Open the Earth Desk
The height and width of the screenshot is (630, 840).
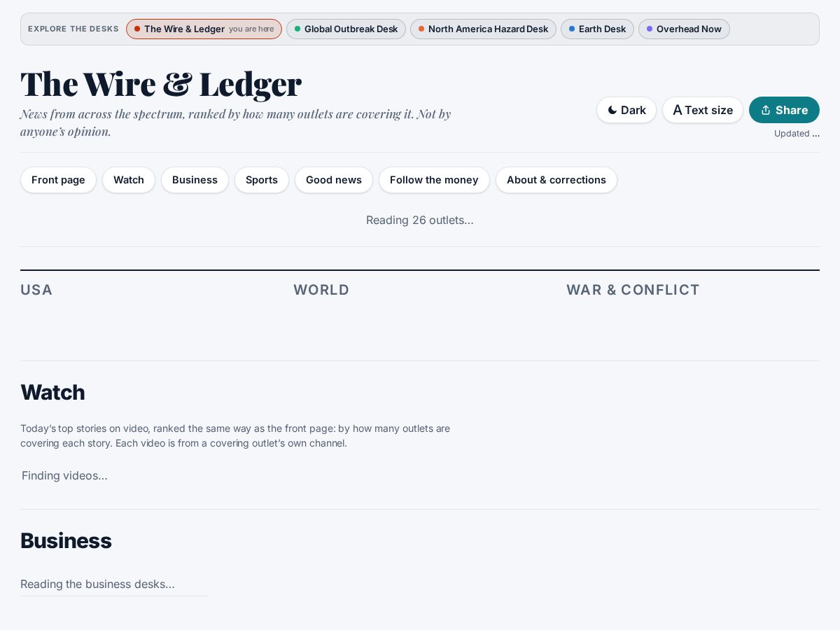597,29
